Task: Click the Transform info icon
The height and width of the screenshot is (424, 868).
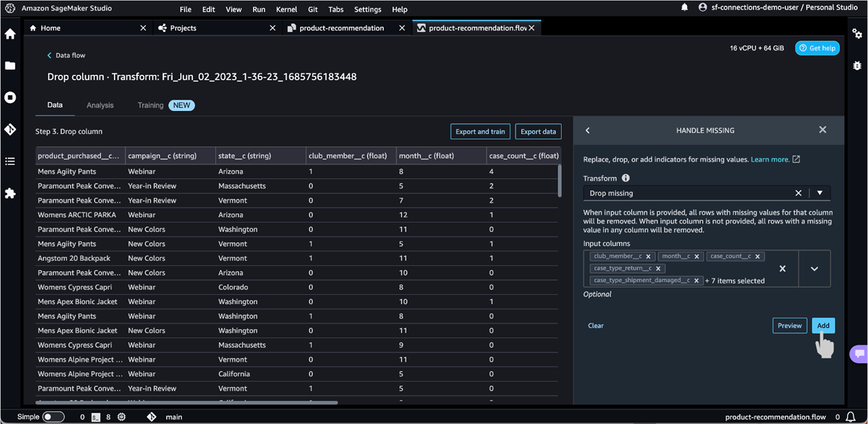Action: point(625,178)
